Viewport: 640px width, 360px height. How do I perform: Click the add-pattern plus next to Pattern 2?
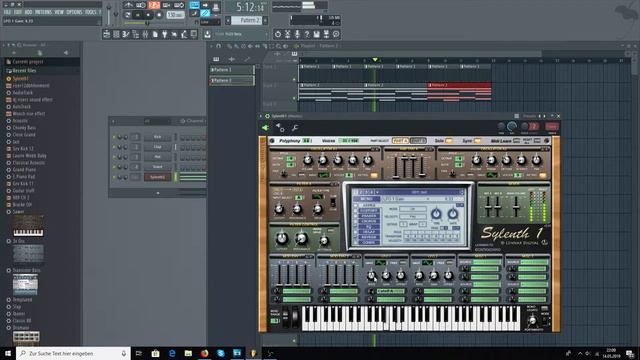tap(265, 20)
